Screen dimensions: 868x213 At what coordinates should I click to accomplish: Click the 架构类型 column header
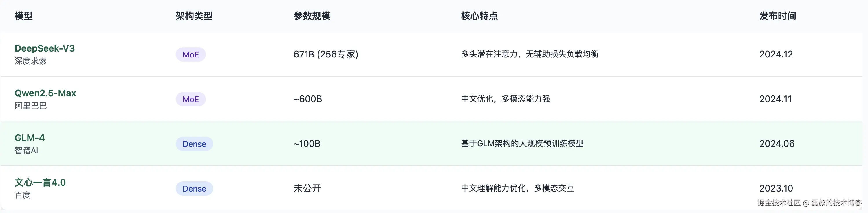194,16
